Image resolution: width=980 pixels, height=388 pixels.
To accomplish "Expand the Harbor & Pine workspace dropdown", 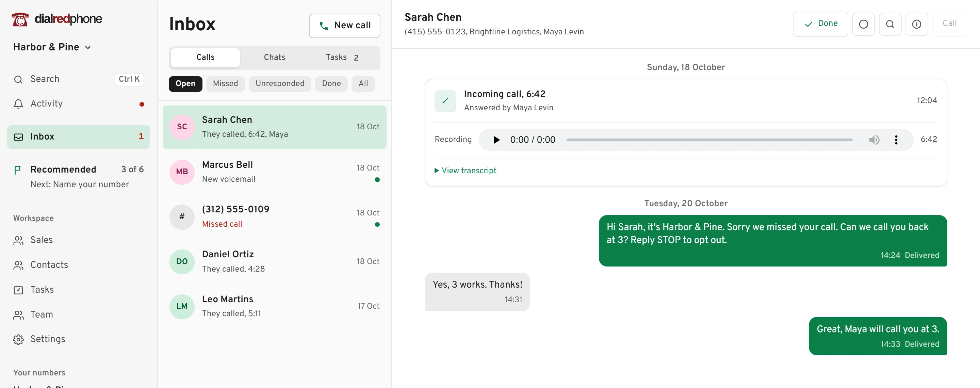I will pyautogui.click(x=52, y=47).
